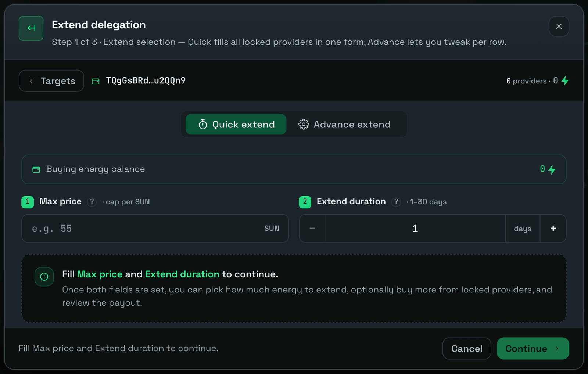Click the gear icon on Advance extend
Image resolution: width=588 pixels, height=374 pixels.
click(x=304, y=124)
